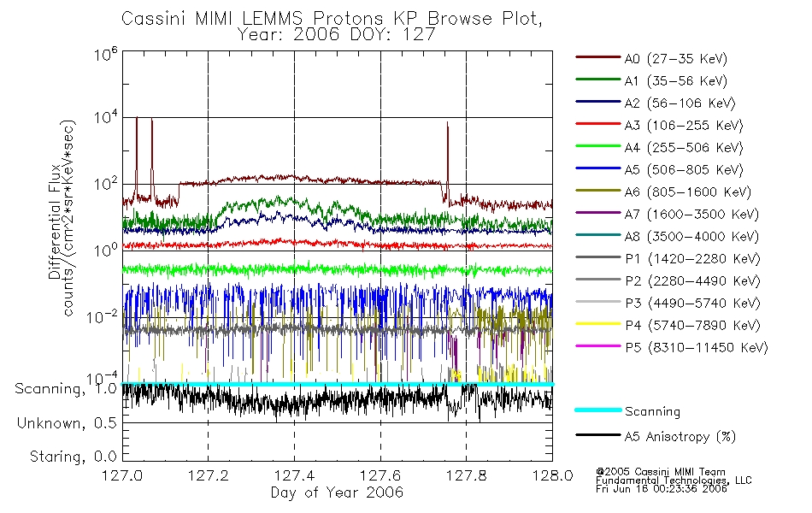The width and height of the screenshot is (812, 513).
Task: Click the Staring, 0.0 axis label
Action: [73, 457]
